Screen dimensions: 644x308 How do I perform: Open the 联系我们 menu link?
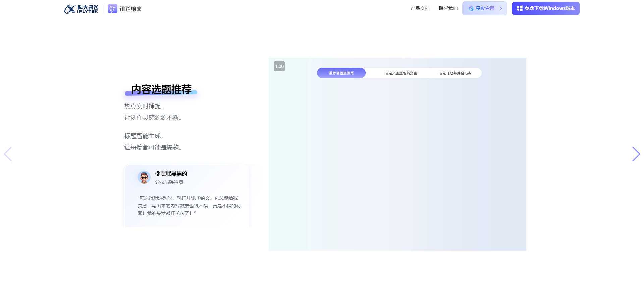click(448, 8)
